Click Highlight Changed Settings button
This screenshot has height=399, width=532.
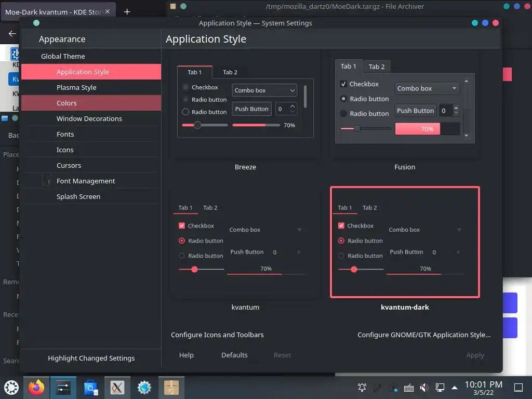click(x=91, y=358)
